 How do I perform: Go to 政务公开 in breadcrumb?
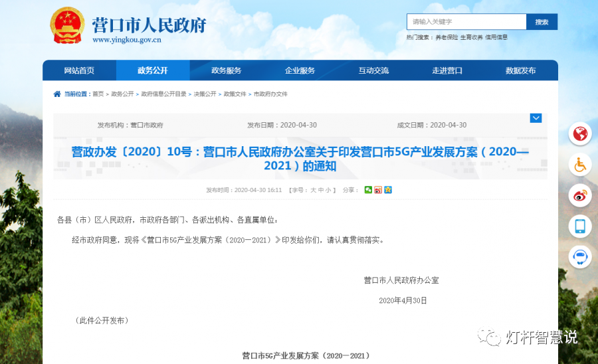pos(122,94)
